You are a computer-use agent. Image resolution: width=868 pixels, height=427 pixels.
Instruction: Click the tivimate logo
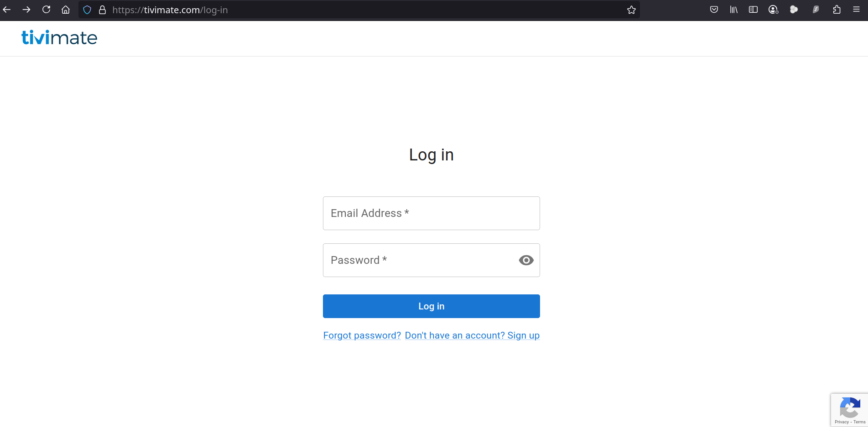tap(59, 38)
